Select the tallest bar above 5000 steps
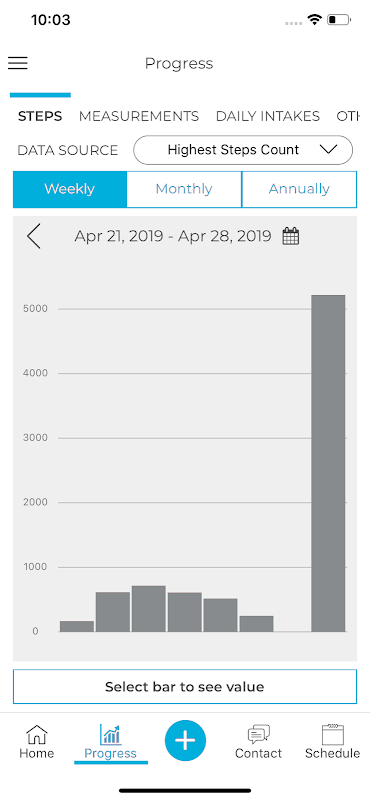Image resolution: width=370 pixels, height=800 pixels. click(x=329, y=463)
